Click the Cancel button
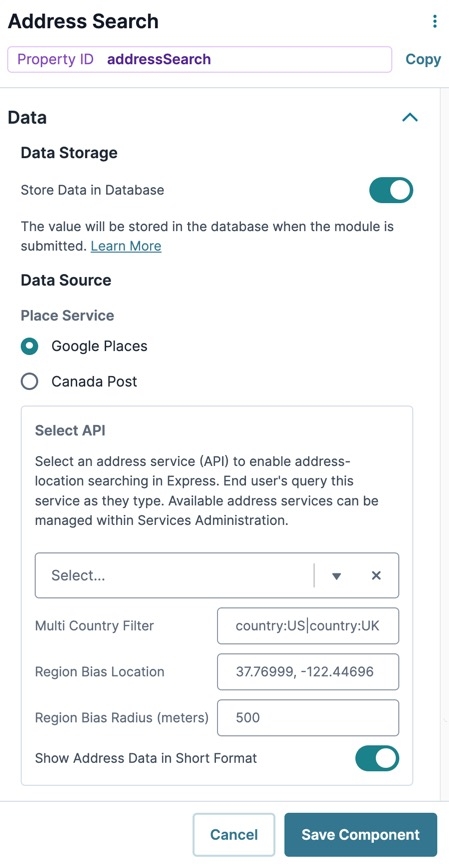The image size is (449, 864). coord(234,835)
